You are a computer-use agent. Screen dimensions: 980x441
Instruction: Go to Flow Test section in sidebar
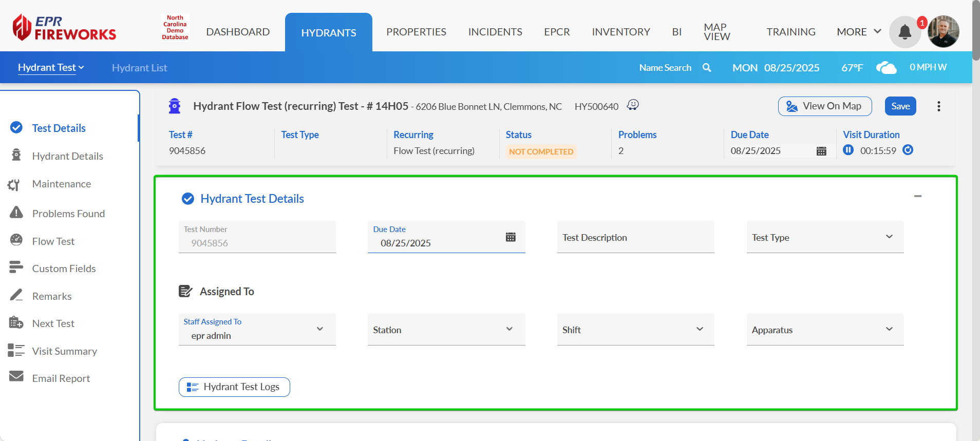53,241
